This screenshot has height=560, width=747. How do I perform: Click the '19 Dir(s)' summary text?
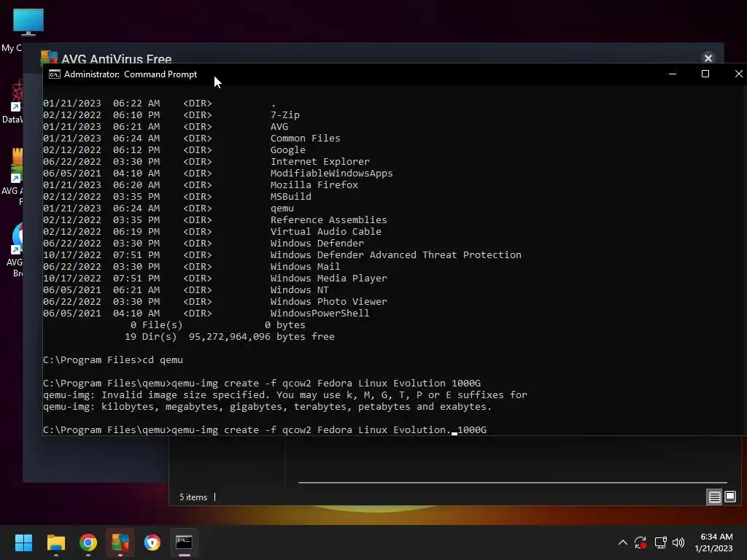click(x=150, y=337)
